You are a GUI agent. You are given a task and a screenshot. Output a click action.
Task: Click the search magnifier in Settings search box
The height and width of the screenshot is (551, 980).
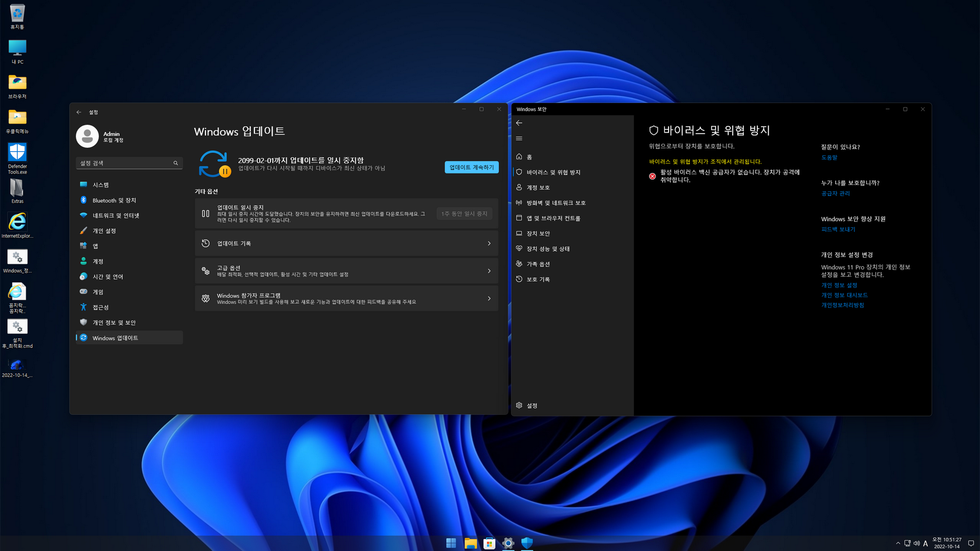coord(176,163)
